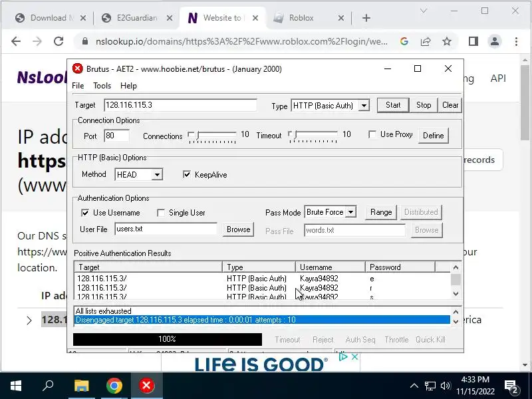Click the Target field 128.116.115.3
Screen dimensions: 532x399
coord(180,105)
